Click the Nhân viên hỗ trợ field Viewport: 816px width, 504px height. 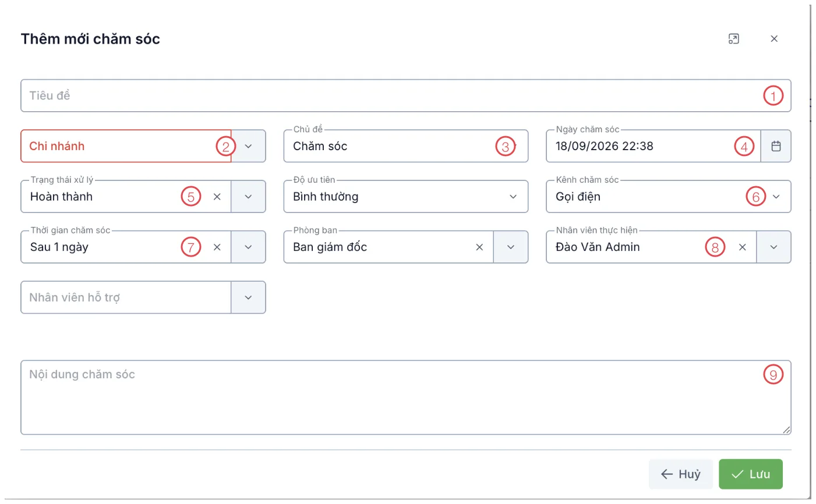tap(126, 297)
